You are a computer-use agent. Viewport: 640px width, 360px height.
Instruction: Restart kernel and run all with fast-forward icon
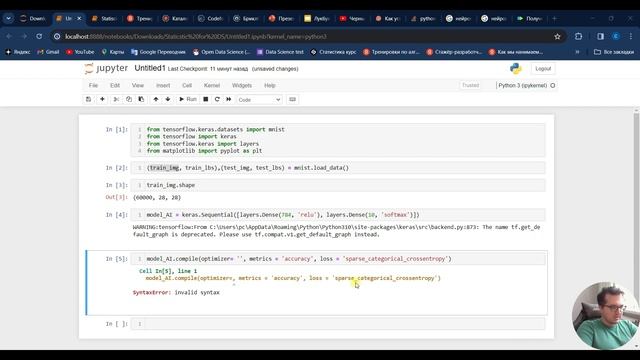[229, 99]
